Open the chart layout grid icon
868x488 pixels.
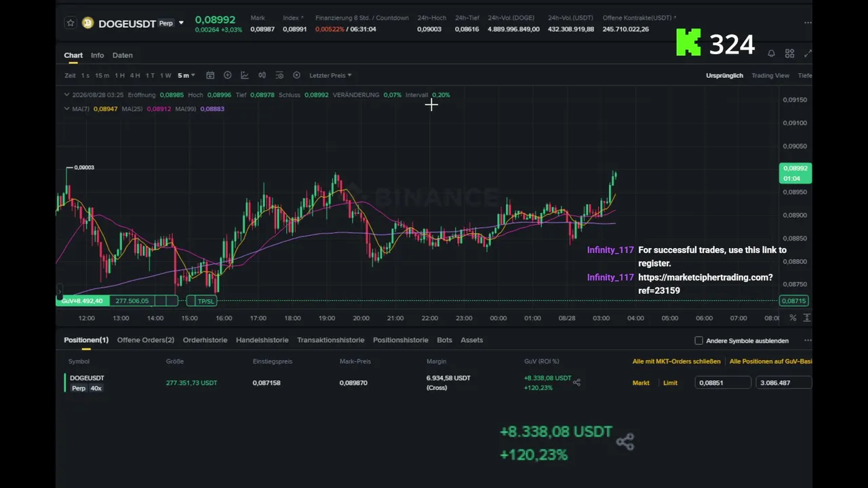tap(789, 54)
